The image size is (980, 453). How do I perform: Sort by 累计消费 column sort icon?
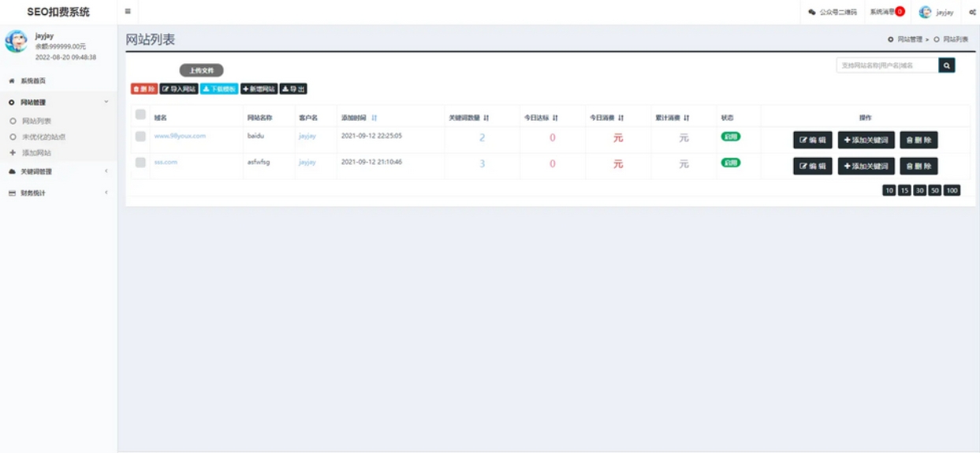[x=686, y=118]
